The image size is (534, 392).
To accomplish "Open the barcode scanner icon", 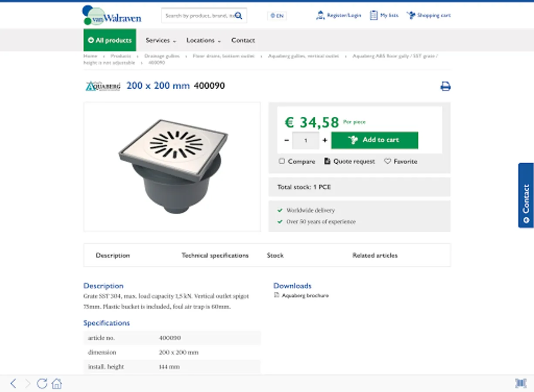I will 520,383.
